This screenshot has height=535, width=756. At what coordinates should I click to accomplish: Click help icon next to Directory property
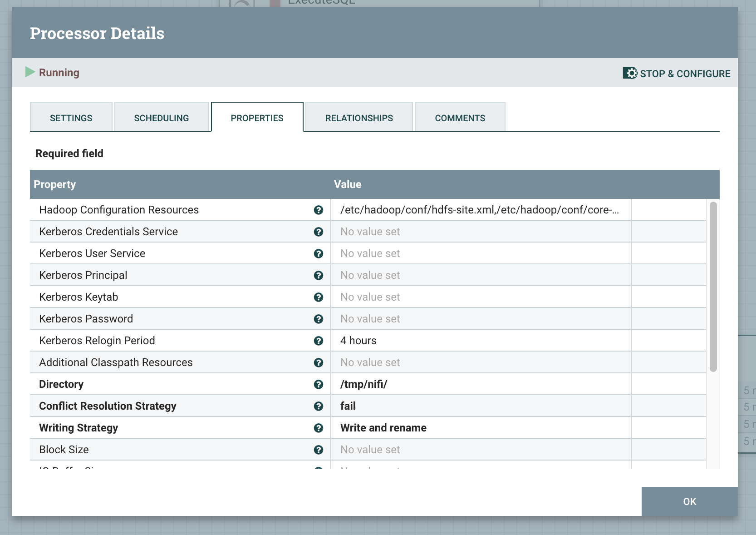coord(319,384)
